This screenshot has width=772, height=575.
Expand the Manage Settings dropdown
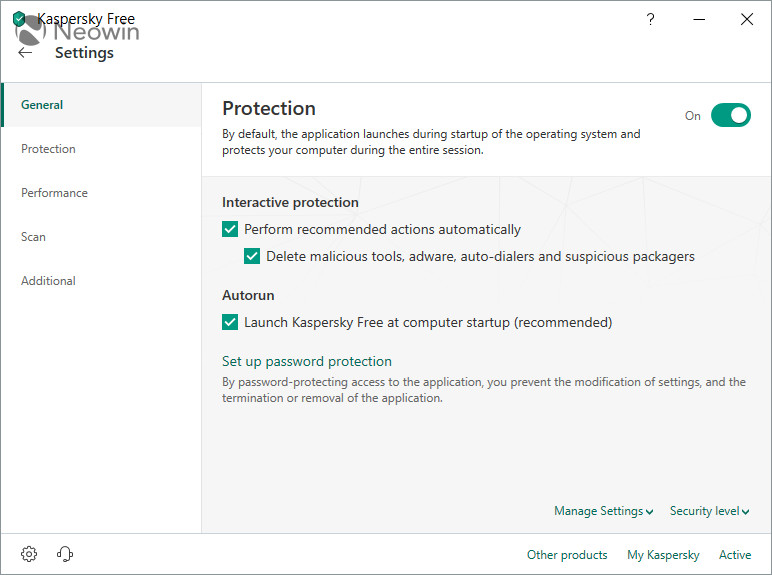pos(603,511)
